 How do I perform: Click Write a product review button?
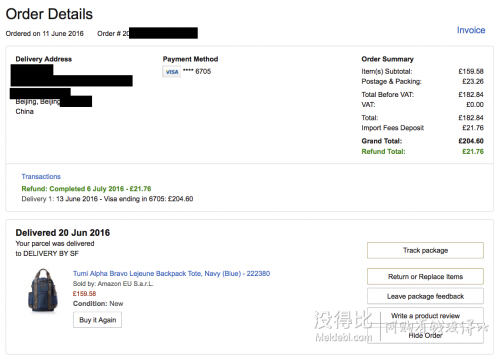[x=425, y=316]
